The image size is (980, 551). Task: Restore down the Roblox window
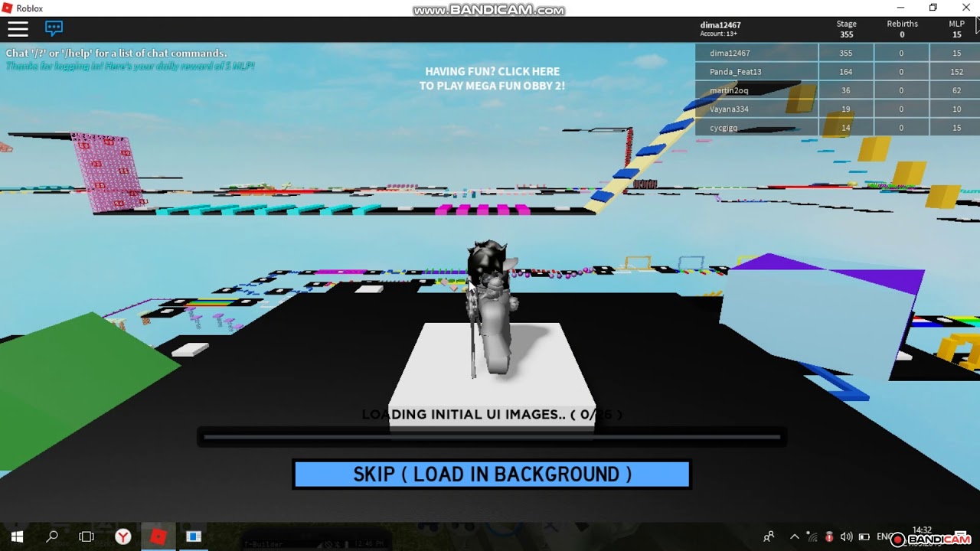(933, 8)
